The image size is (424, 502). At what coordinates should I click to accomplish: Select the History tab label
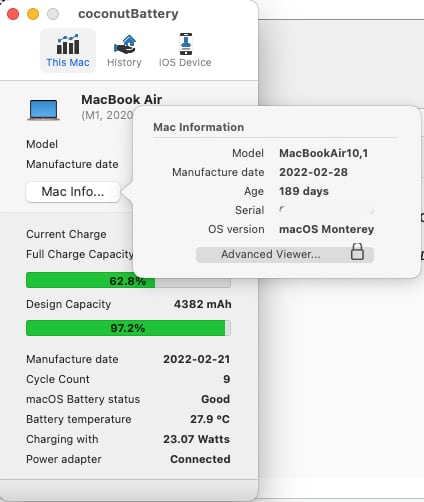click(x=124, y=62)
